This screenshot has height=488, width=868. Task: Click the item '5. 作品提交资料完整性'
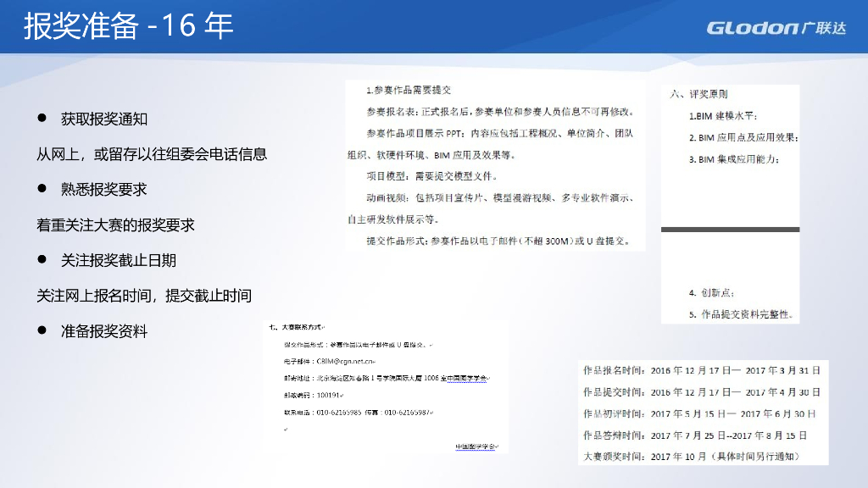coord(742,314)
